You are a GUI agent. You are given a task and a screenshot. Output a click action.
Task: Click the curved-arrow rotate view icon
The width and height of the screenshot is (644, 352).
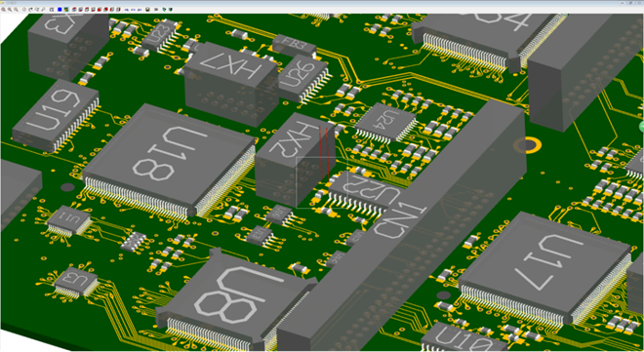coord(30,9)
